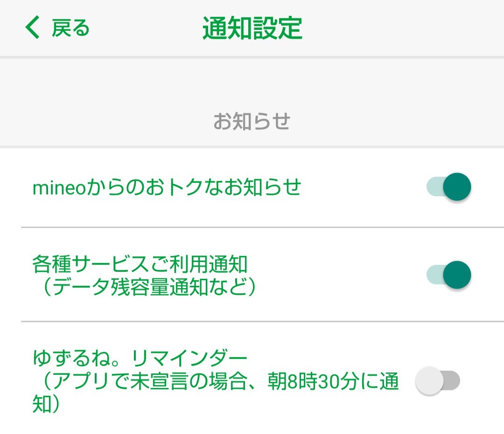Click the light green track of the service usage switch
Viewport: 504px width, 434px height.
click(x=434, y=275)
